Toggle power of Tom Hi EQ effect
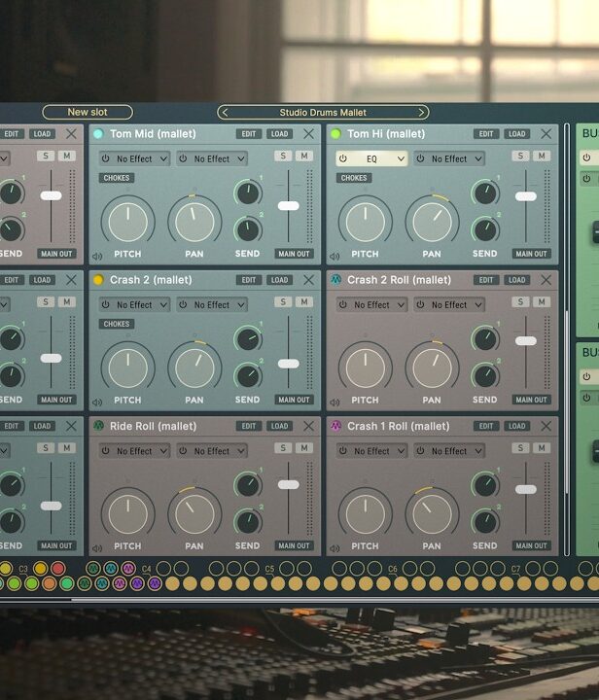599x700 pixels. pyautogui.click(x=343, y=158)
